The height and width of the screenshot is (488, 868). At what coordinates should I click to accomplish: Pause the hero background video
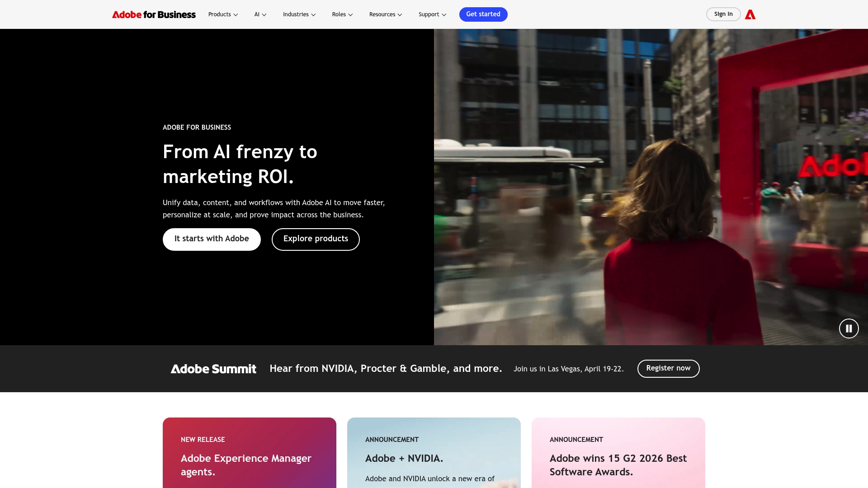pos(849,328)
